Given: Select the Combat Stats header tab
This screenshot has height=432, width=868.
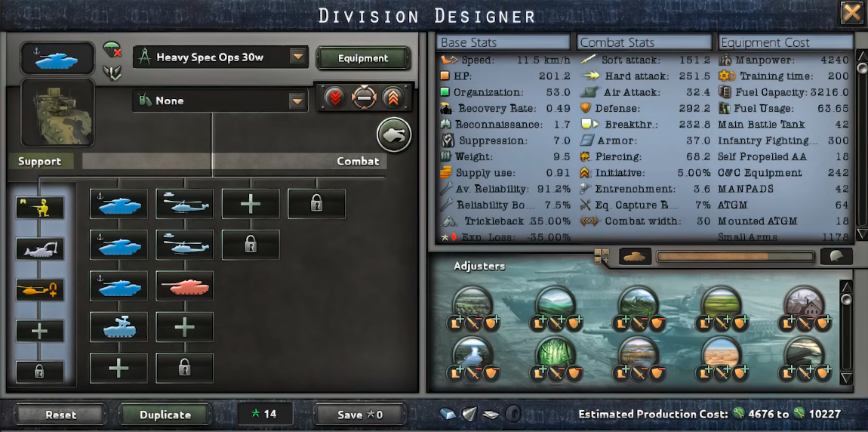Looking at the screenshot, I should pos(644,42).
